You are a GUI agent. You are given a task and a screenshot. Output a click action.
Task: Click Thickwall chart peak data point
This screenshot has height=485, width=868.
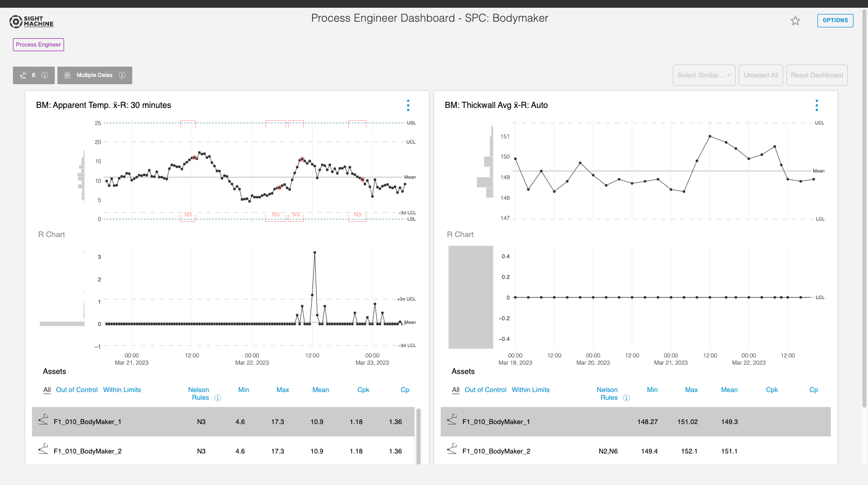[x=710, y=136]
